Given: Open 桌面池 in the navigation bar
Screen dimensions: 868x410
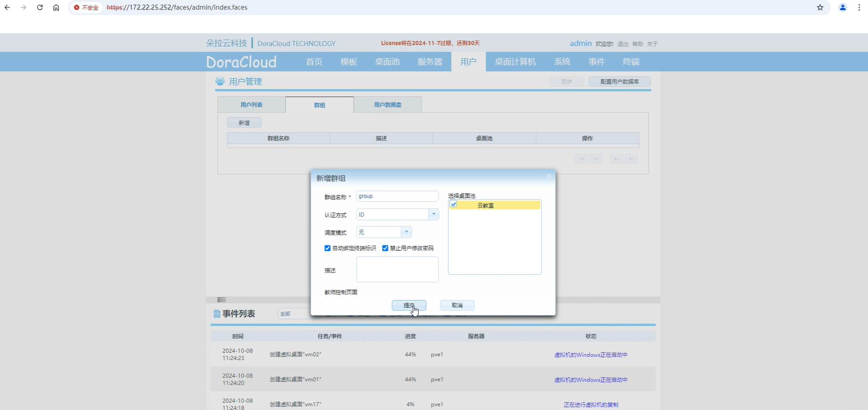Looking at the screenshot, I should point(387,62).
